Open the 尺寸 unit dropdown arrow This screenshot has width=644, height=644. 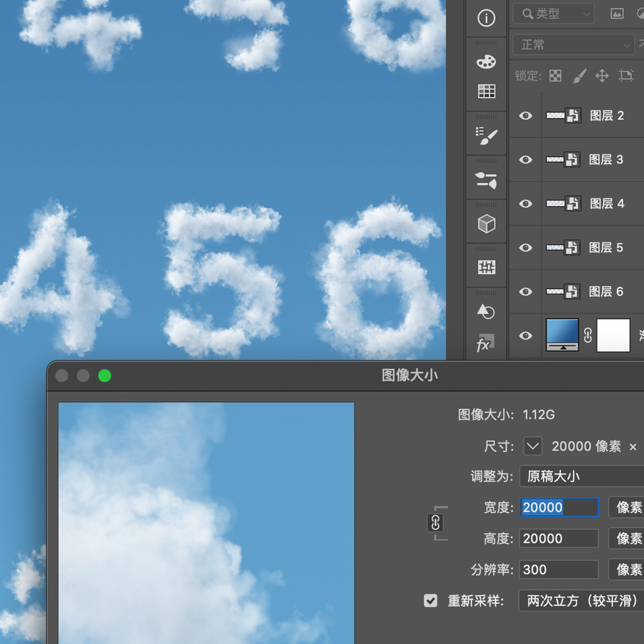(532, 446)
